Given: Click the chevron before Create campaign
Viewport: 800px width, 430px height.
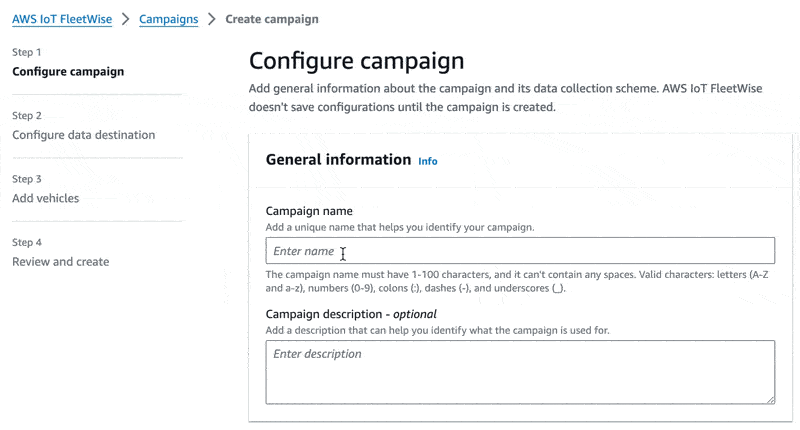Looking at the screenshot, I should pos(212,19).
